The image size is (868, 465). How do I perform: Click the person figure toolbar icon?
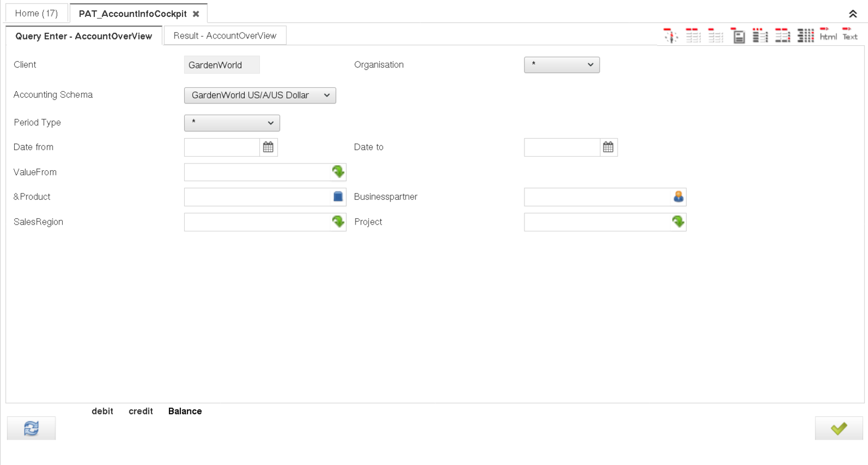671,36
